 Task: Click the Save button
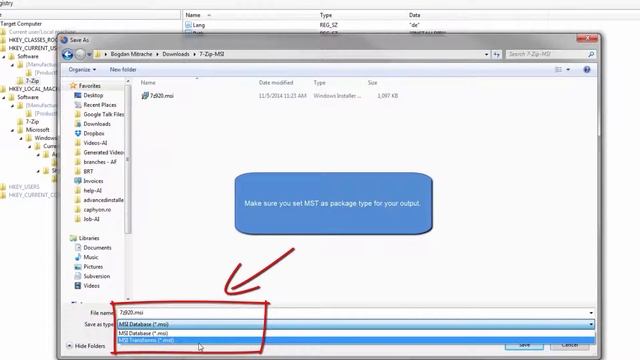(524, 345)
